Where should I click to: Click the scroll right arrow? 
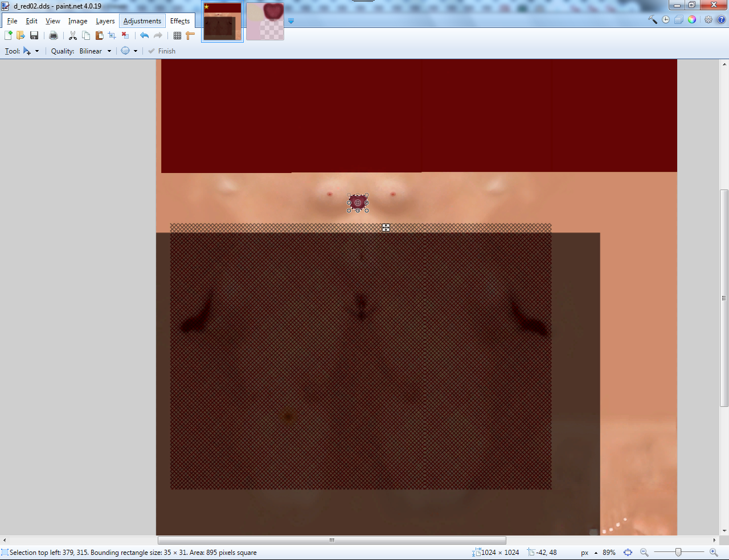(x=715, y=540)
